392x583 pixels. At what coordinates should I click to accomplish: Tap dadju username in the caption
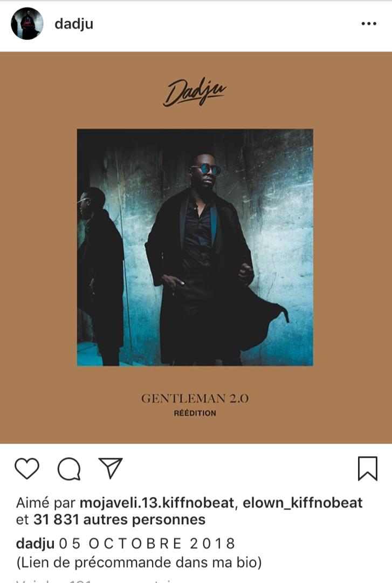coord(35,544)
